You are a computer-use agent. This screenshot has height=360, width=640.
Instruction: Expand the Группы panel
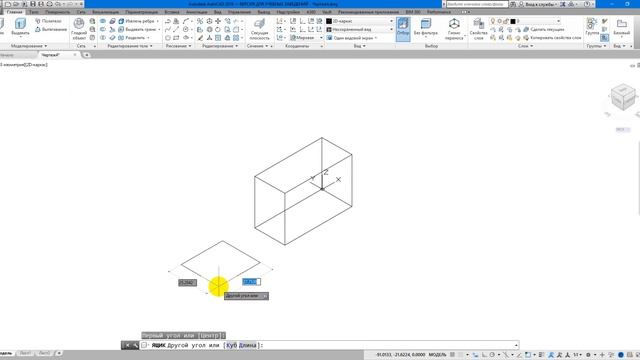pos(596,46)
